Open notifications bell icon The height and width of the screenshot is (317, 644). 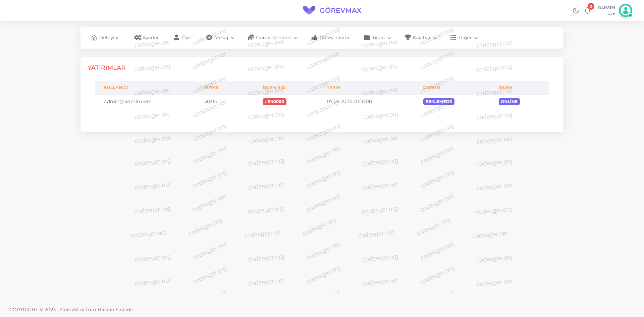click(x=587, y=11)
